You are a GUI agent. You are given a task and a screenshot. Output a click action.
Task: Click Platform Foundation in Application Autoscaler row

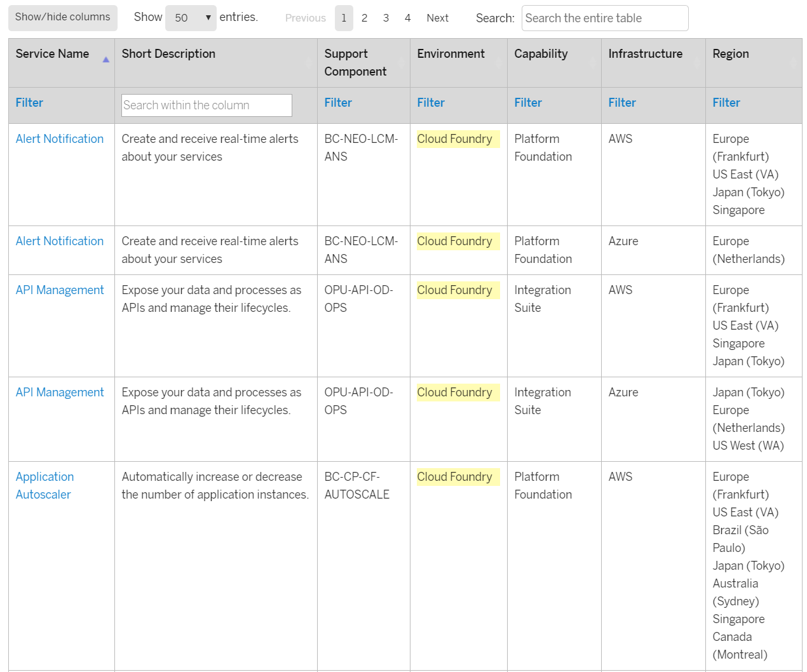(543, 485)
